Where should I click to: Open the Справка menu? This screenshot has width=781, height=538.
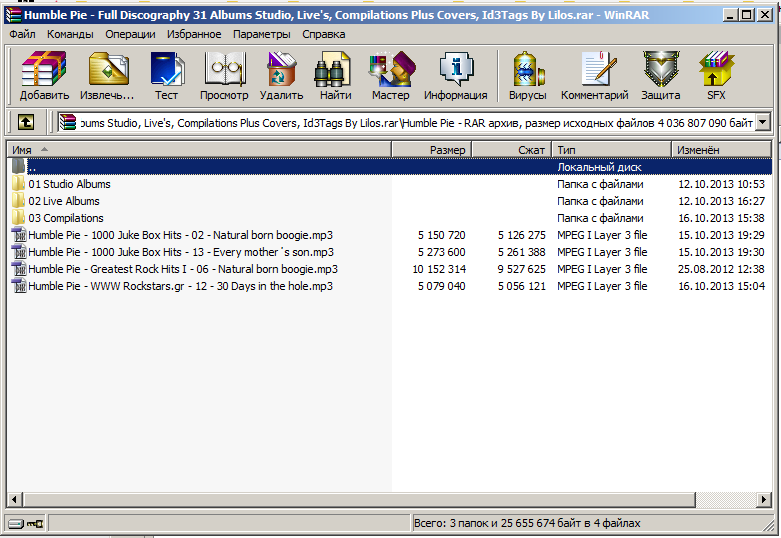pyautogui.click(x=323, y=34)
